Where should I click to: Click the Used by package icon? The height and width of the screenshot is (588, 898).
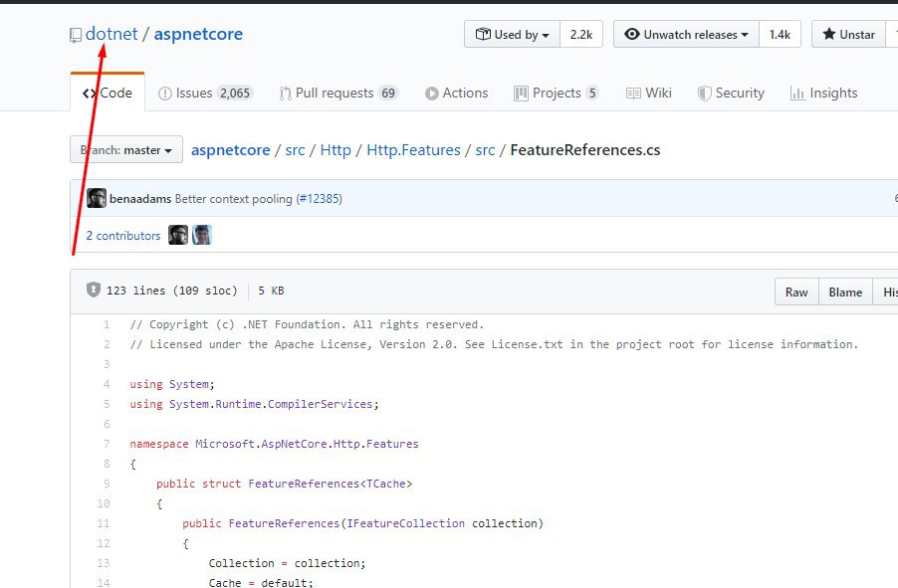[x=483, y=35]
